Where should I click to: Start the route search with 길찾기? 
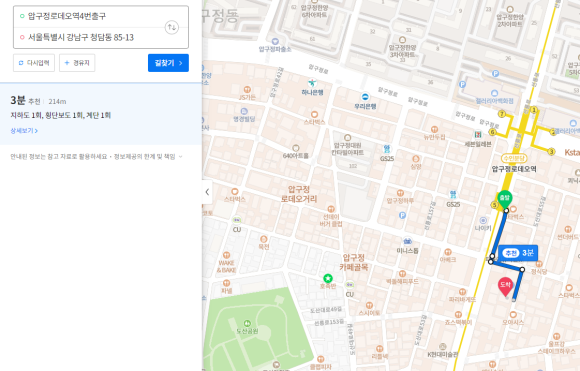(x=168, y=63)
